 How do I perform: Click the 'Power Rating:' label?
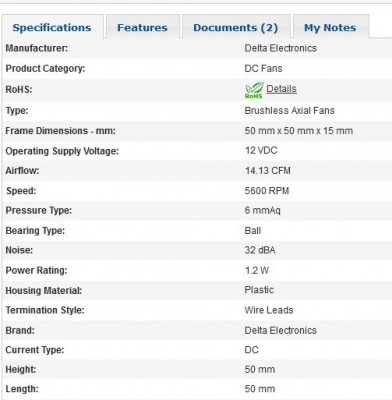point(36,270)
